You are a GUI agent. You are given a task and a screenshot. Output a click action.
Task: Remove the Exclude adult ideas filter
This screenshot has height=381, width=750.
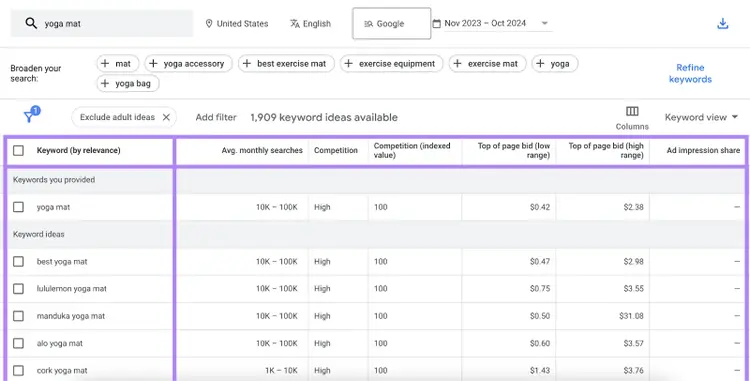click(166, 117)
